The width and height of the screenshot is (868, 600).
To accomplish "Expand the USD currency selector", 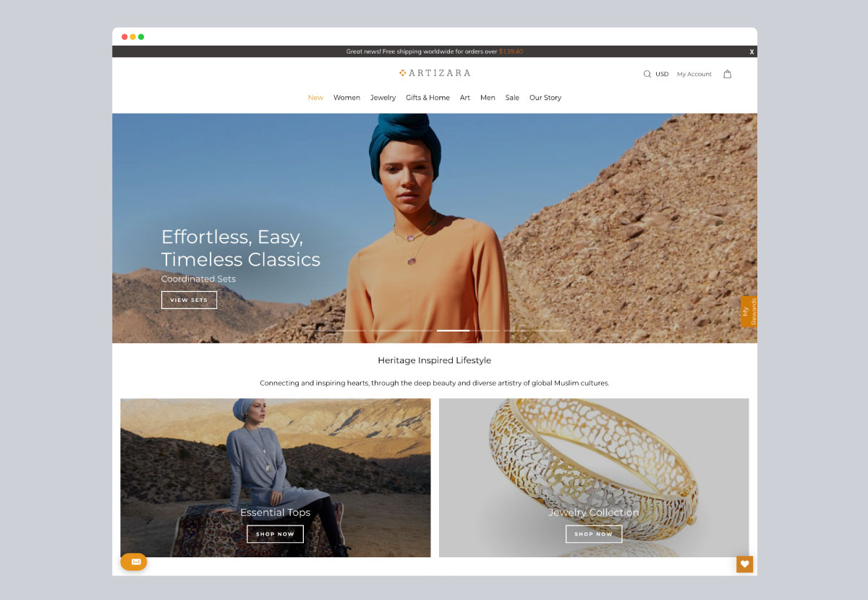I will [662, 74].
